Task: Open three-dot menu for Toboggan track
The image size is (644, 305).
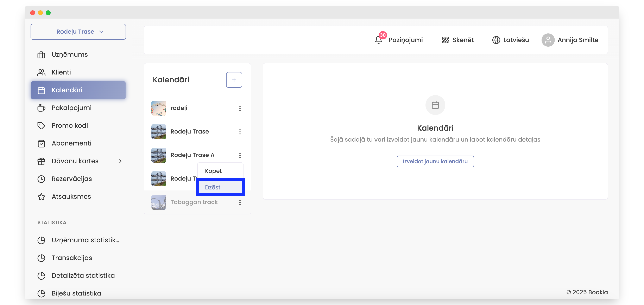Action: pos(240,202)
